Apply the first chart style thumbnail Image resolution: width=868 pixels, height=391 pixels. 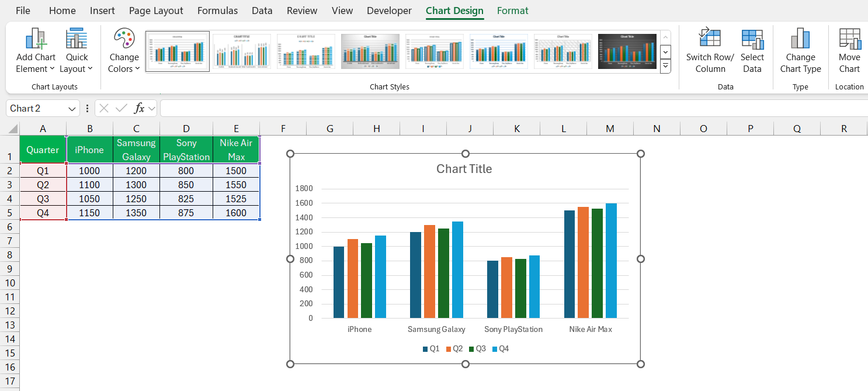point(178,51)
